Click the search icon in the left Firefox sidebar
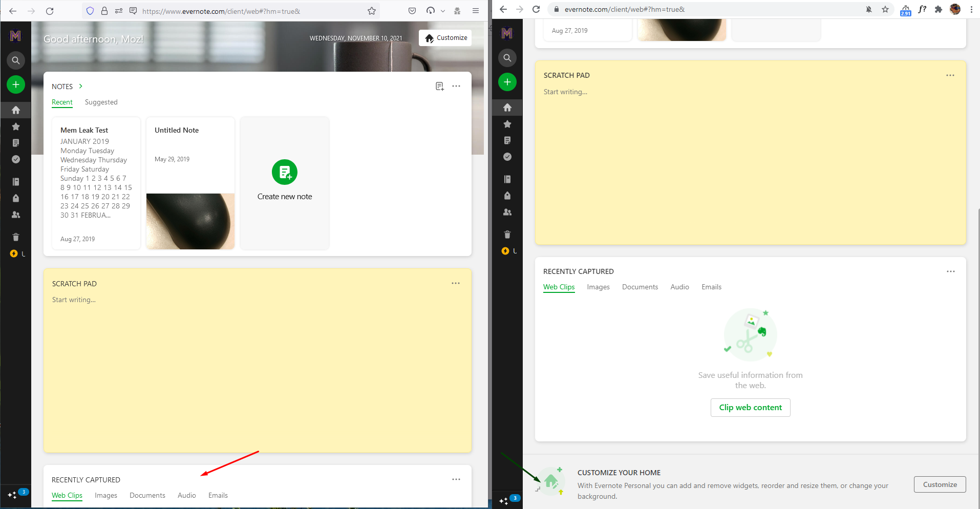The width and height of the screenshot is (980, 509). (x=16, y=60)
